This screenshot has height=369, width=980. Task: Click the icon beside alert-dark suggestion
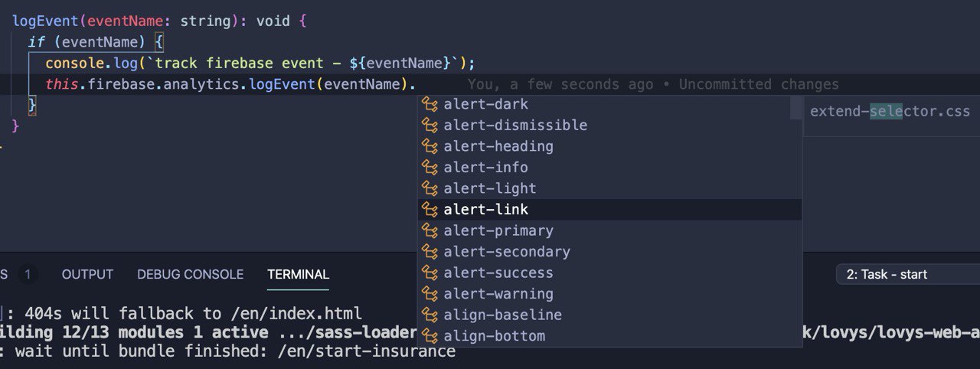(x=430, y=104)
